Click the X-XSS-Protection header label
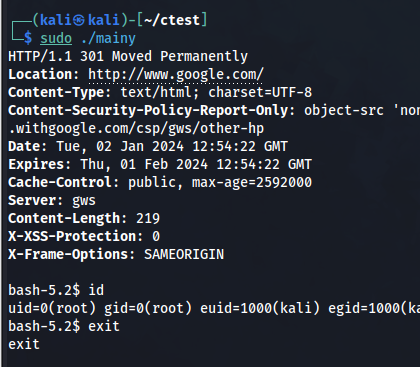The width and height of the screenshot is (420, 367). coord(72,236)
